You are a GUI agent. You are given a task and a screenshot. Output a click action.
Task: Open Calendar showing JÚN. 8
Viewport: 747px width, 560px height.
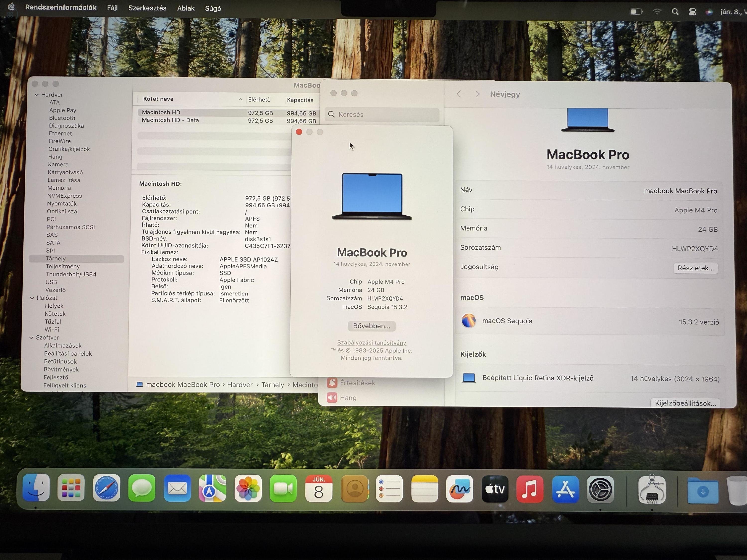pyautogui.click(x=318, y=488)
